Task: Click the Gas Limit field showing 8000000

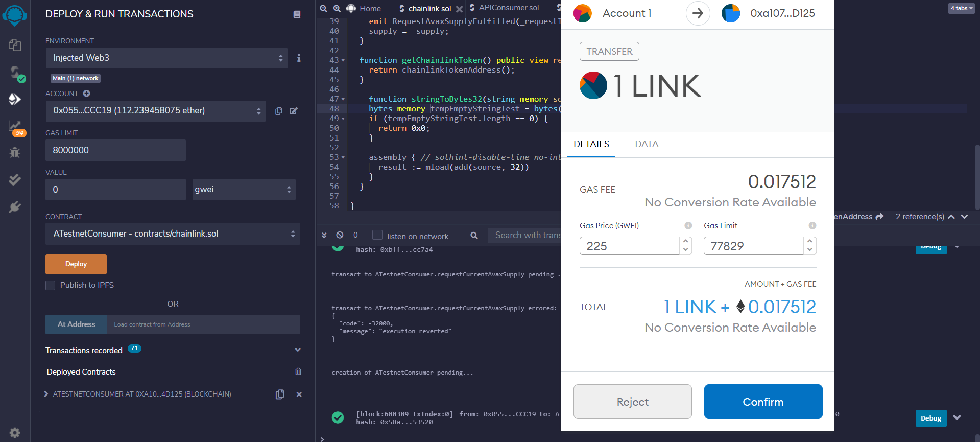Action: (115, 150)
